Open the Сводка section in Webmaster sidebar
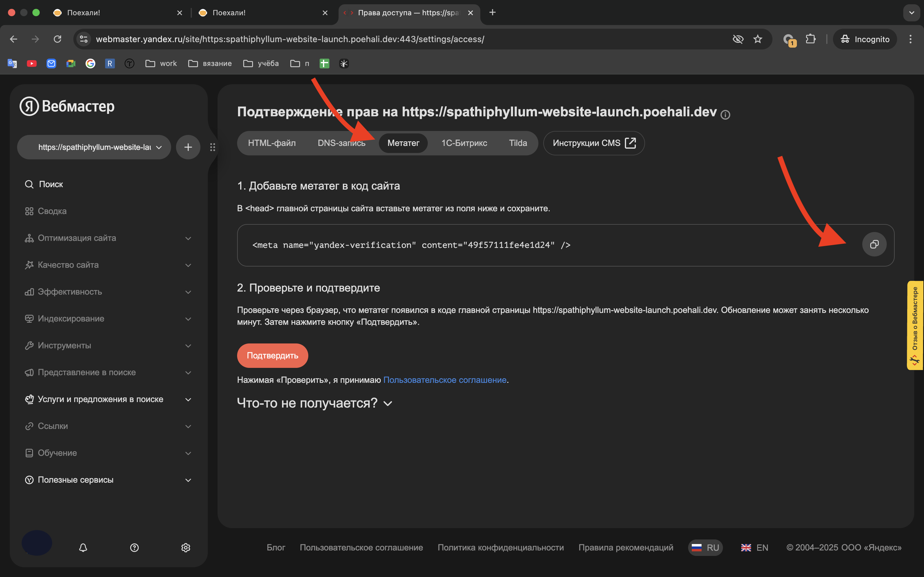The height and width of the screenshot is (577, 924). (52, 211)
